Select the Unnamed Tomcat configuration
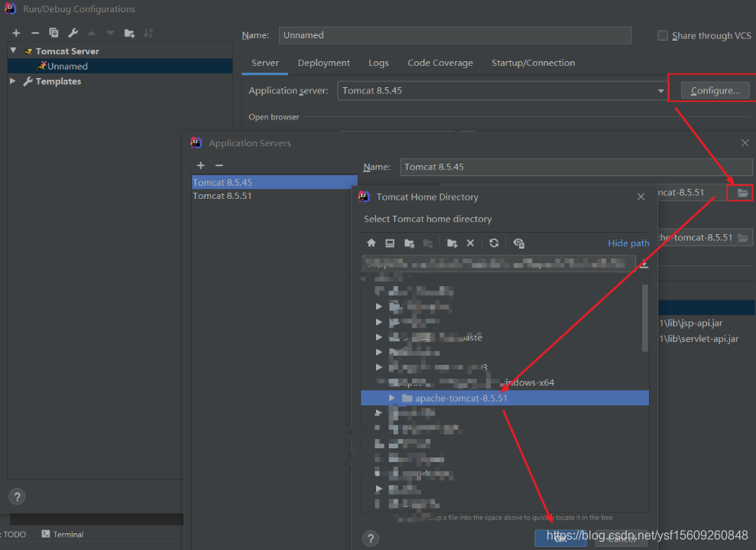The image size is (756, 550). (120, 66)
